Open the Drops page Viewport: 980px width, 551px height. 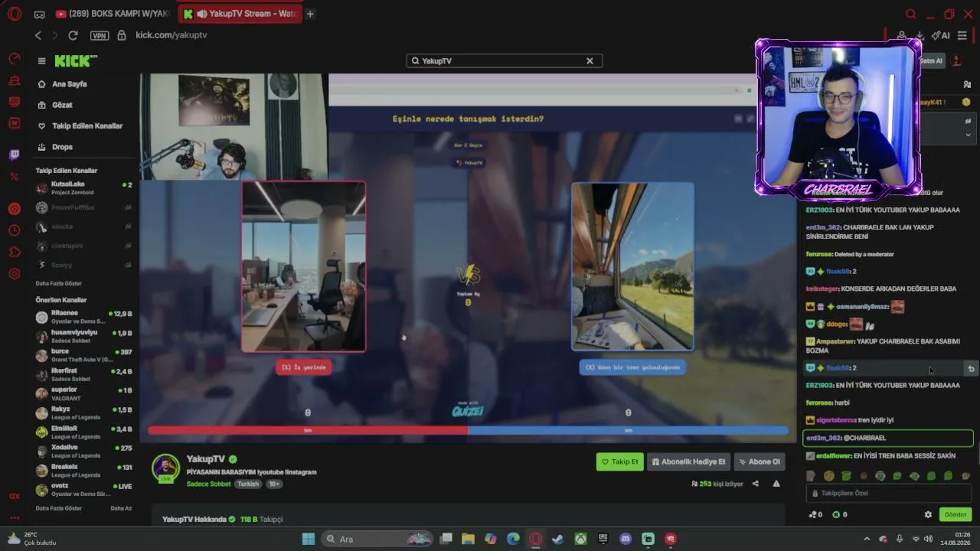62,147
